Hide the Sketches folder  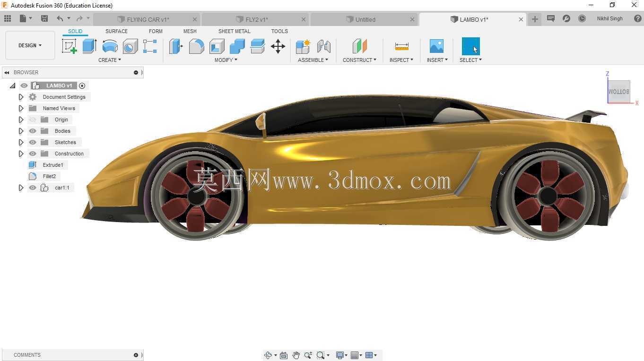[33, 142]
